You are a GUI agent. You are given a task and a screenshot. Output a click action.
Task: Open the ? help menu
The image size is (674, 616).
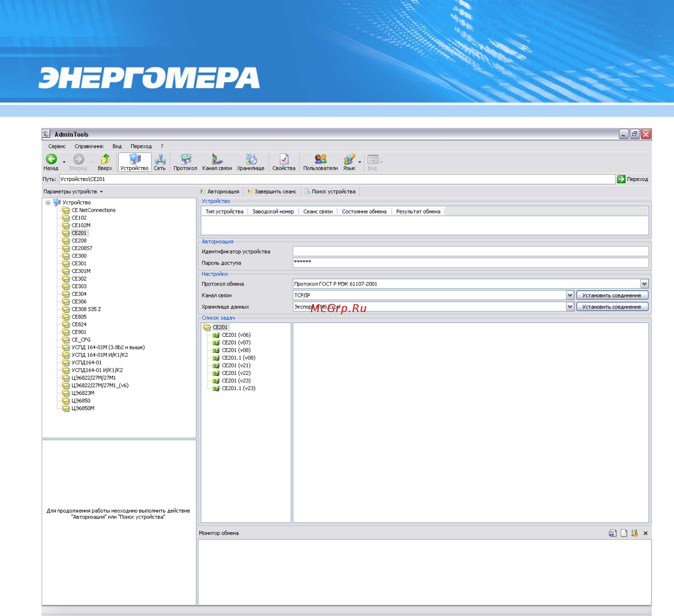click(x=162, y=146)
